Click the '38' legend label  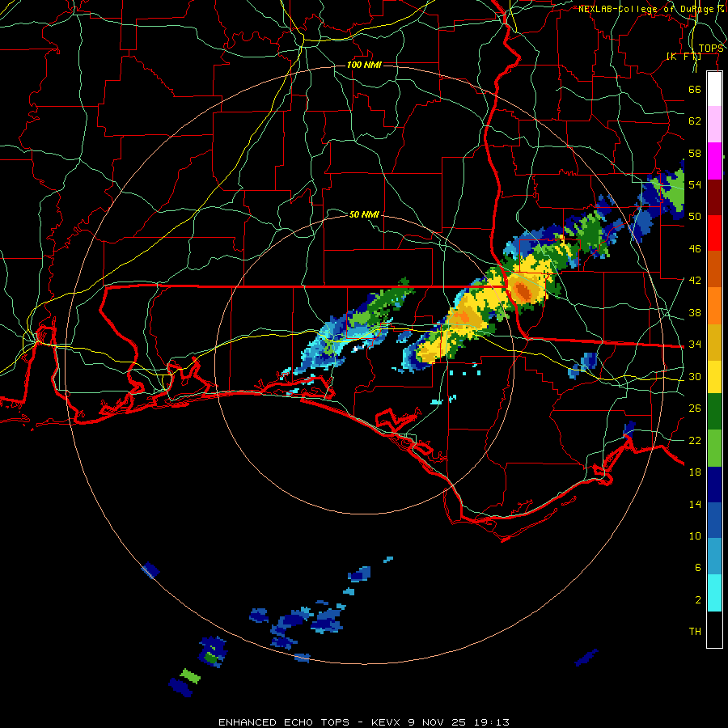pos(695,312)
